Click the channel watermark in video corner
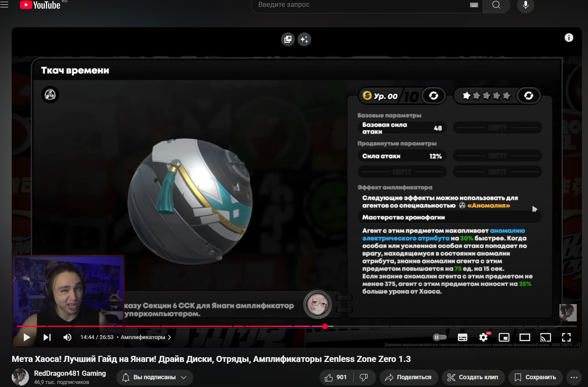Screen dimensions: 588x387 (x=568, y=313)
